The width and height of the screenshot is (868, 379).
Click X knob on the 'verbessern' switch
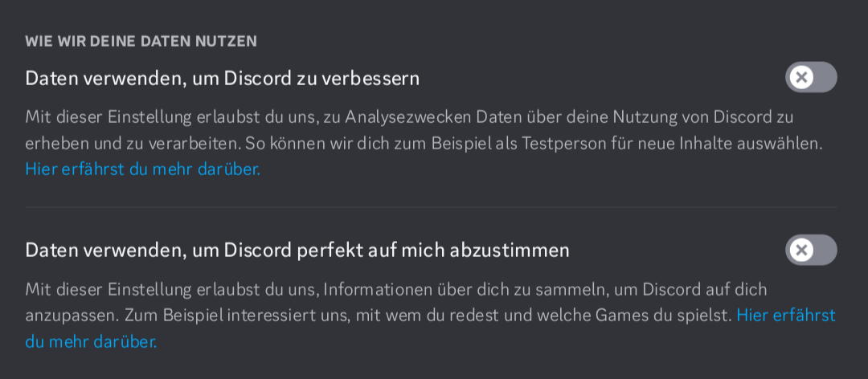pos(800,78)
